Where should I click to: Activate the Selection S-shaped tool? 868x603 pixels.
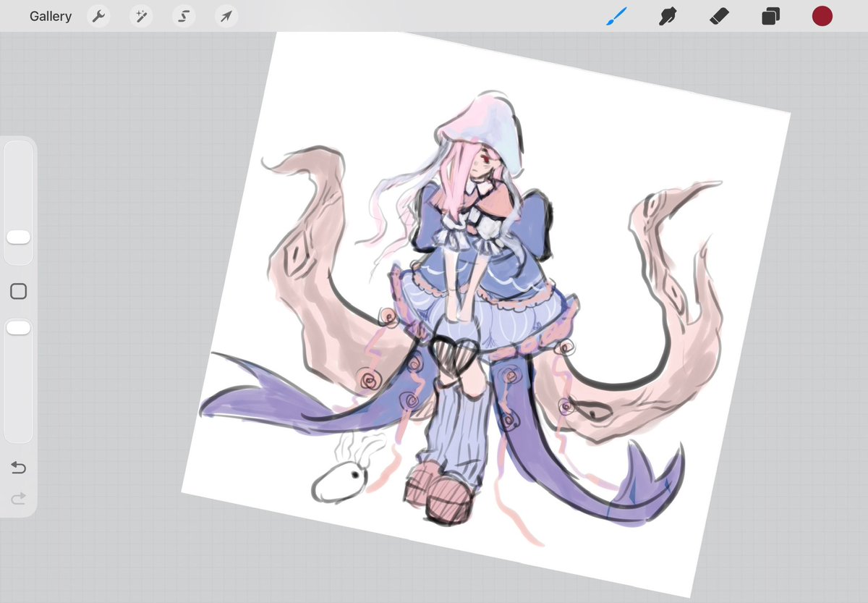tap(183, 16)
